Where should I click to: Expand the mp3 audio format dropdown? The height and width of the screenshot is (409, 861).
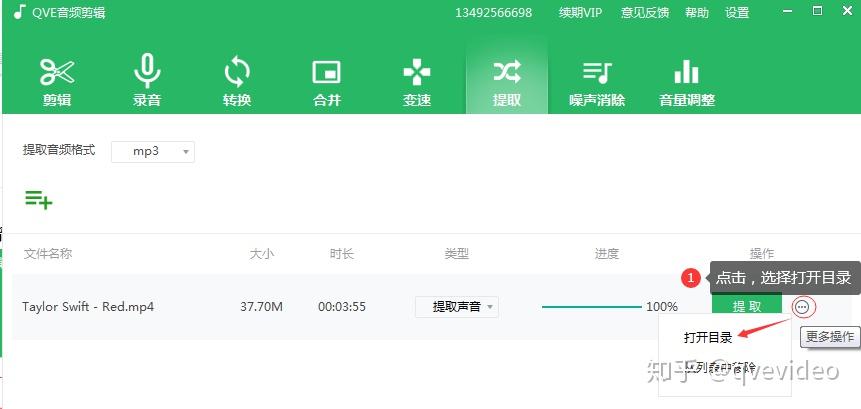click(x=153, y=152)
